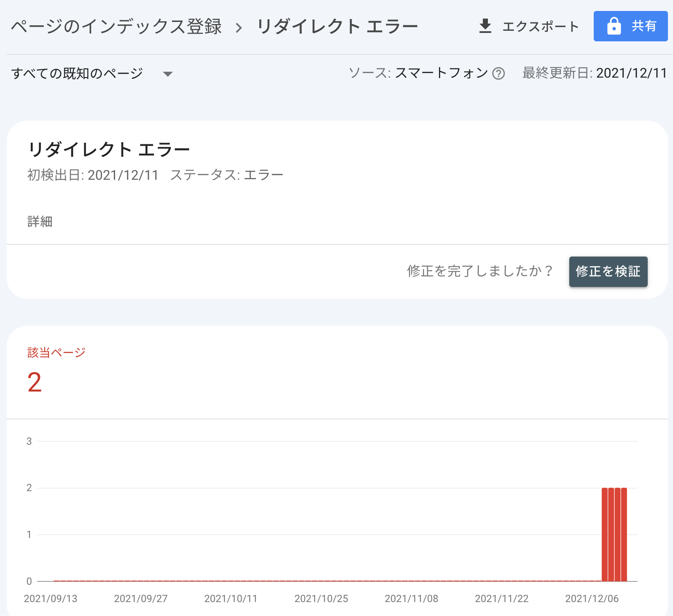Click the ソース: スマートフォン text
Viewport: 673px width, 616px height.
click(418, 73)
